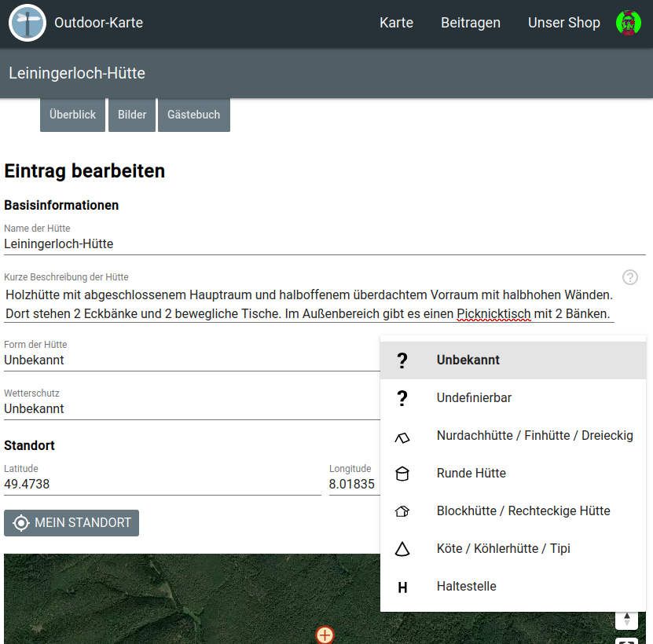Screen dimensions: 653x644
Task: Navigate to Beitragen in top menu
Action: click(x=470, y=23)
